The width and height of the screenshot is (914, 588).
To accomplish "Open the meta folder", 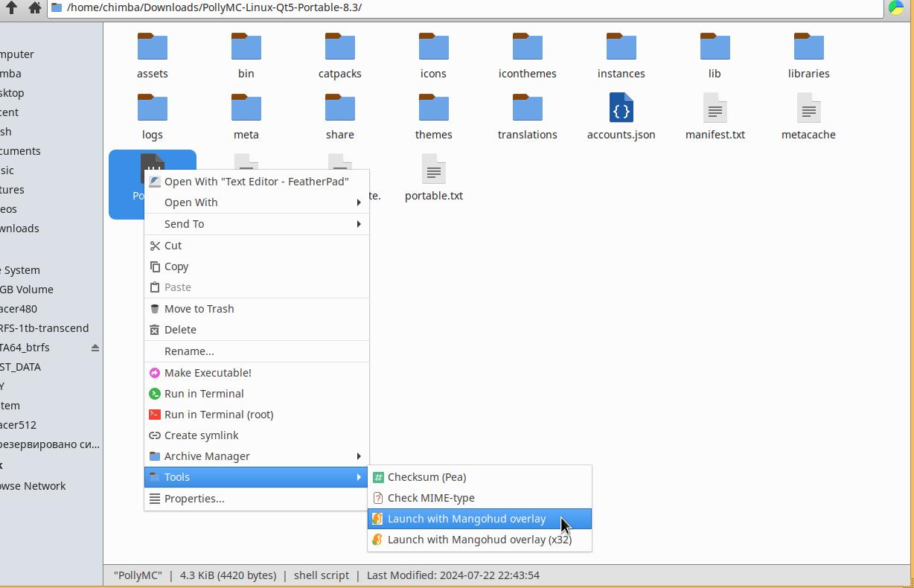I will point(246,117).
